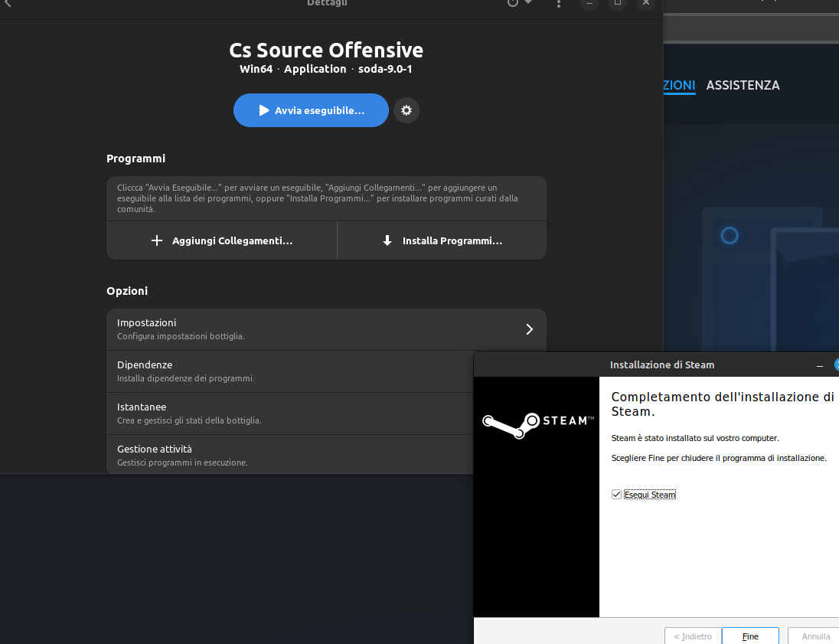Open the power options dropdown in header
This screenshot has width=839, height=644.
(x=519, y=2)
